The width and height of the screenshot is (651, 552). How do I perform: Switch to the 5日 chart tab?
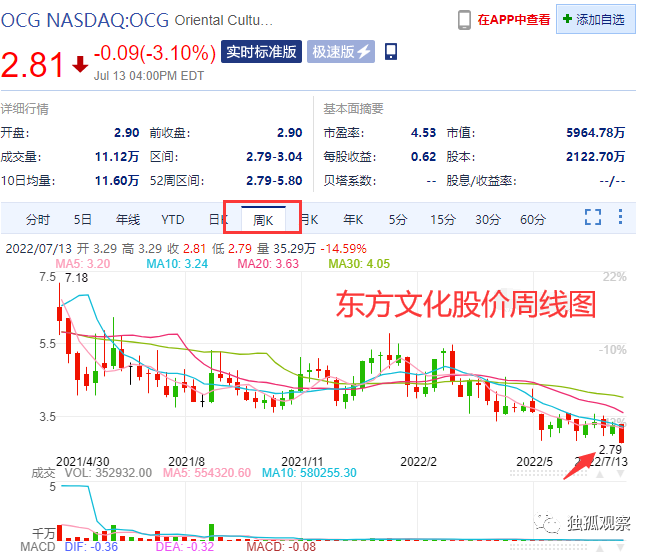pyautogui.click(x=82, y=219)
